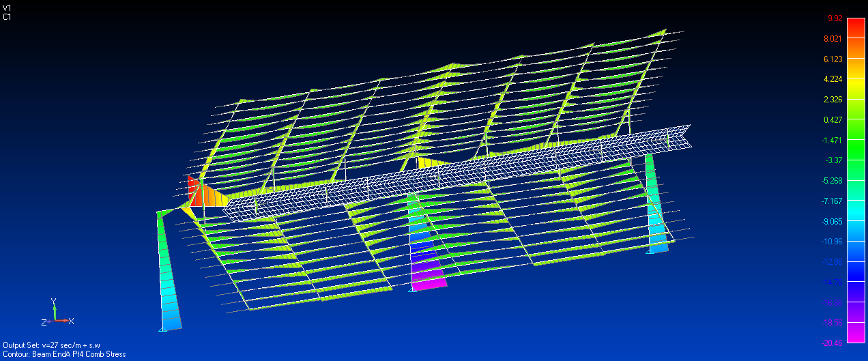Select the Contour Beam EndA Pt4 Comb Stress text

[x=64, y=354]
